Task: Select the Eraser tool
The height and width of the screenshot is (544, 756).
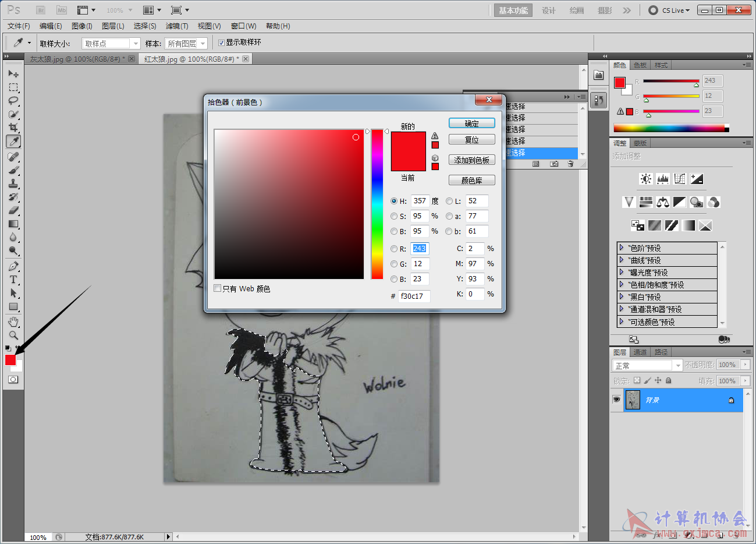Action: click(13, 210)
